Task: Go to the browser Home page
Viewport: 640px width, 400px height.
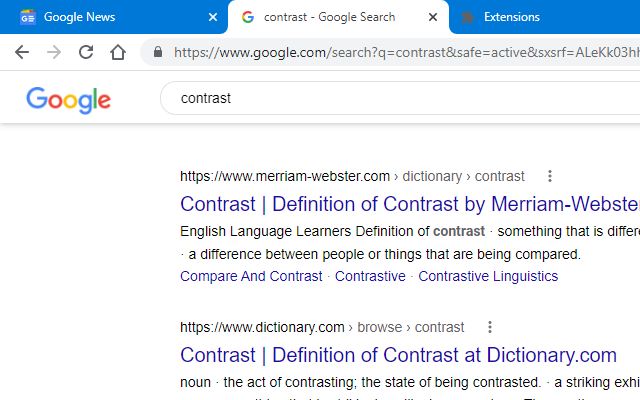Action: click(118, 52)
